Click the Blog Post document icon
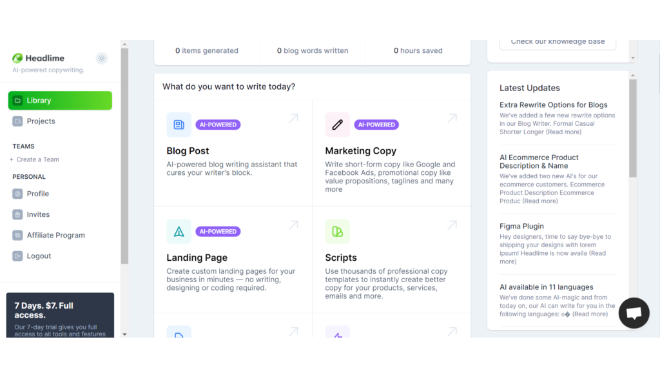660x377 pixels. coord(179,125)
